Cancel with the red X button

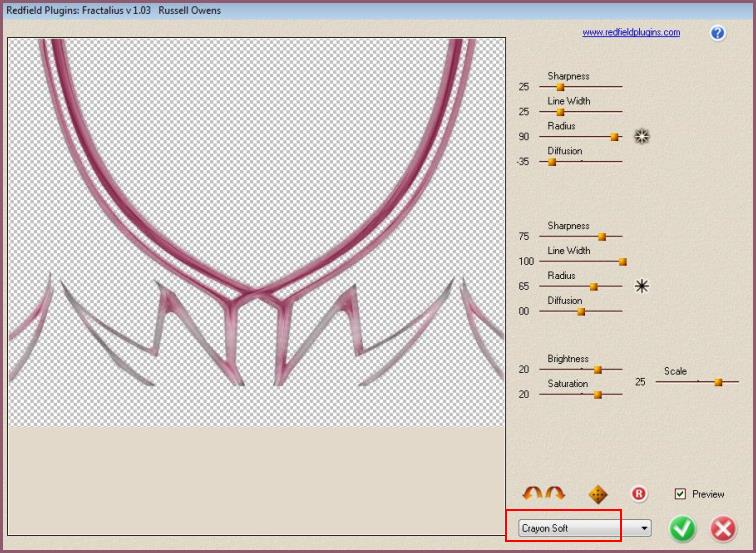tap(723, 528)
